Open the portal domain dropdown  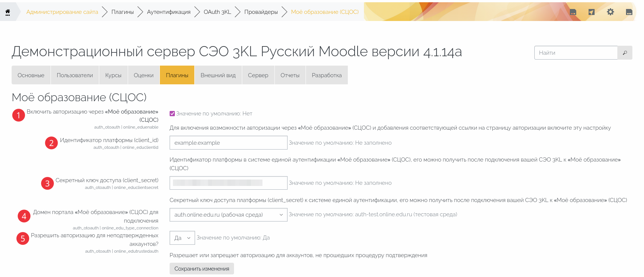(x=228, y=215)
